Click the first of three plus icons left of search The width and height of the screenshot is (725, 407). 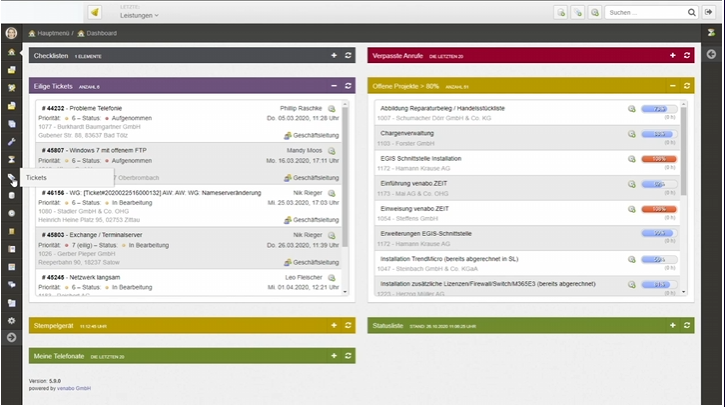click(x=561, y=12)
